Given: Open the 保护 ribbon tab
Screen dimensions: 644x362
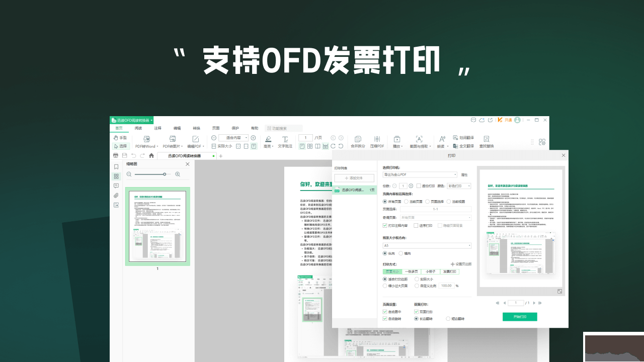Looking at the screenshot, I should pyautogui.click(x=235, y=128).
